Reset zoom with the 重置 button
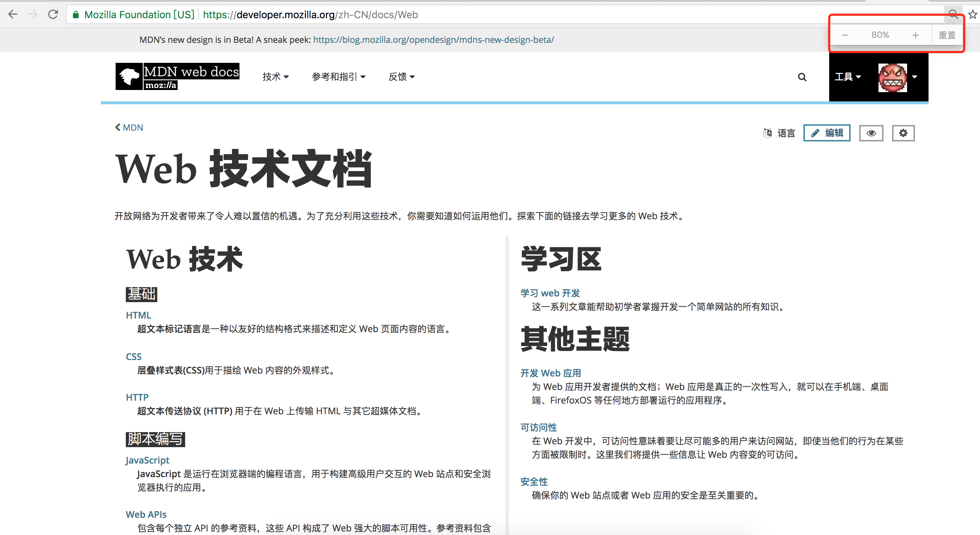Image resolution: width=980 pixels, height=535 pixels. (947, 35)
